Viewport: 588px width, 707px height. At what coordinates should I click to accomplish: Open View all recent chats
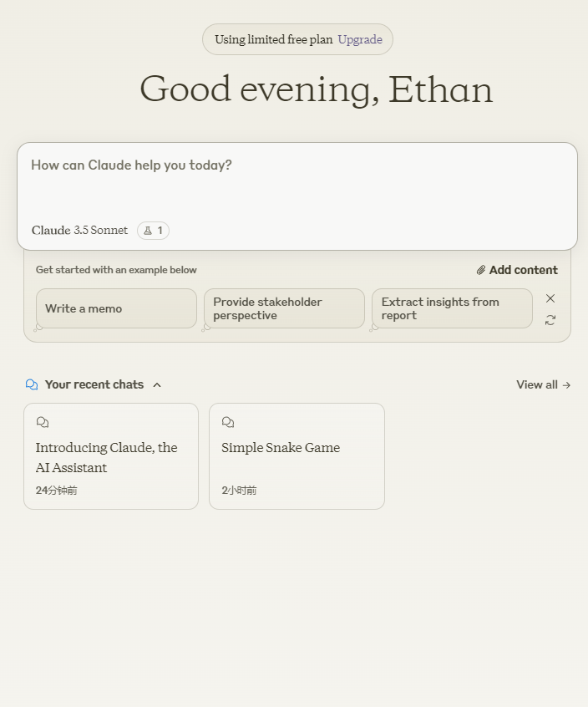click(544, 384)
